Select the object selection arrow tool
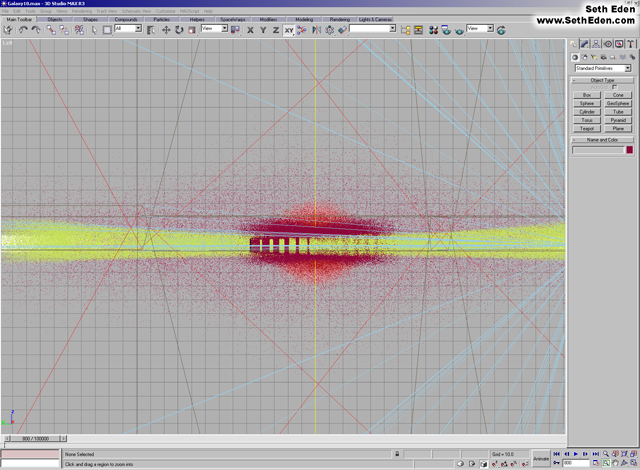 click(95, 29)
